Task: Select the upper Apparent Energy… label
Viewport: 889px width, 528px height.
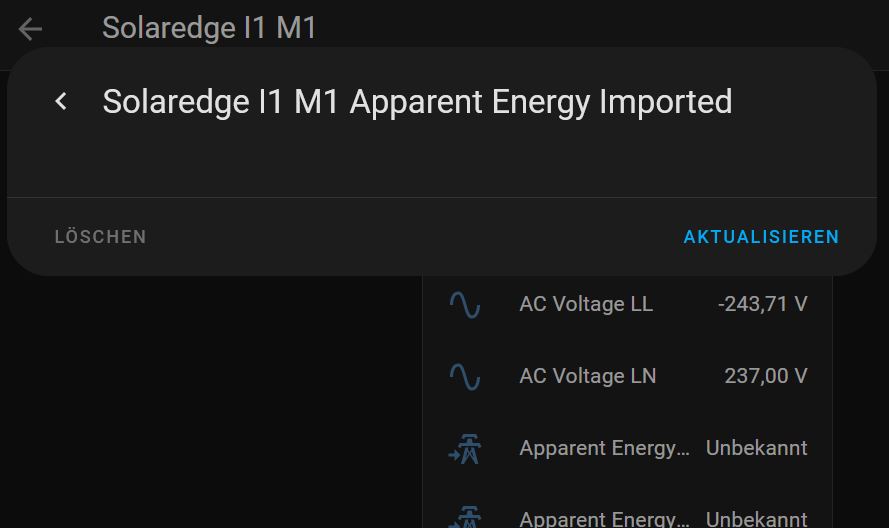Action: (604, 448)
